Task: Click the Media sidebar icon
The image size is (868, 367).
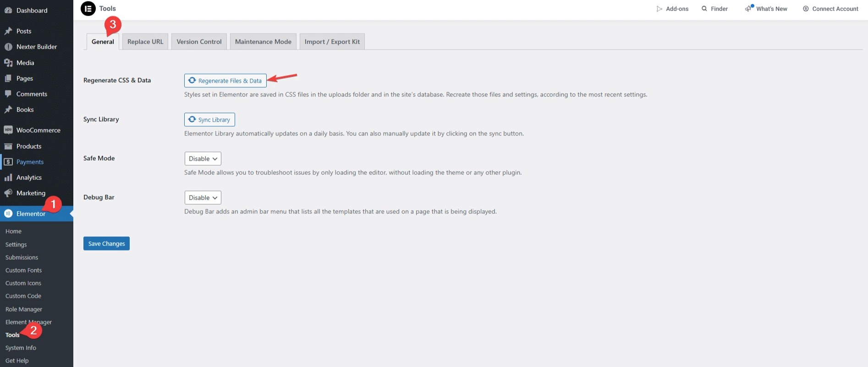Action: pos(8,63)
